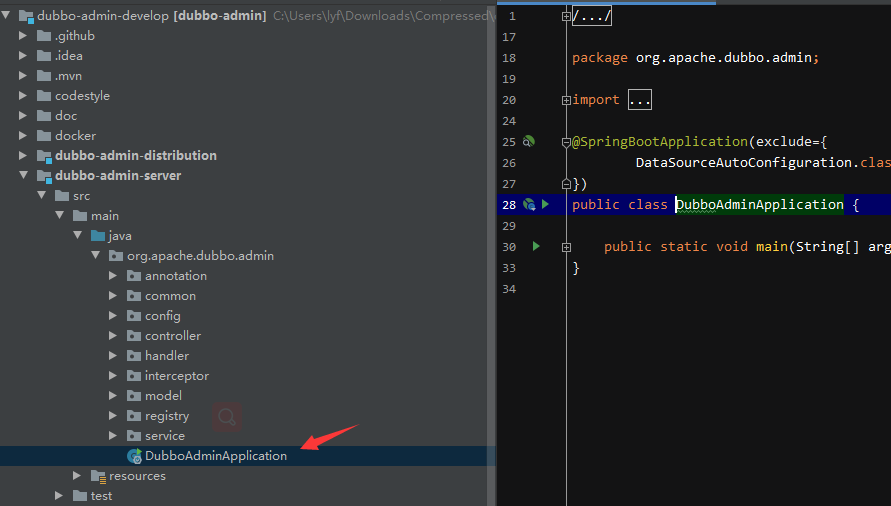Expand the service package
This screenshot has width=891, height=506.
[x=113, y=436]
